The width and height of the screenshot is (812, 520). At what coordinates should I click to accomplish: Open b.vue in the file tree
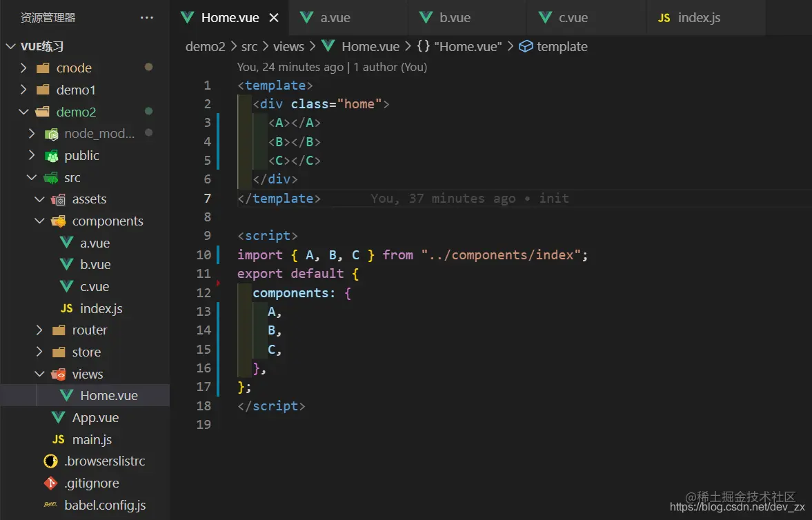tap(95, 265)
